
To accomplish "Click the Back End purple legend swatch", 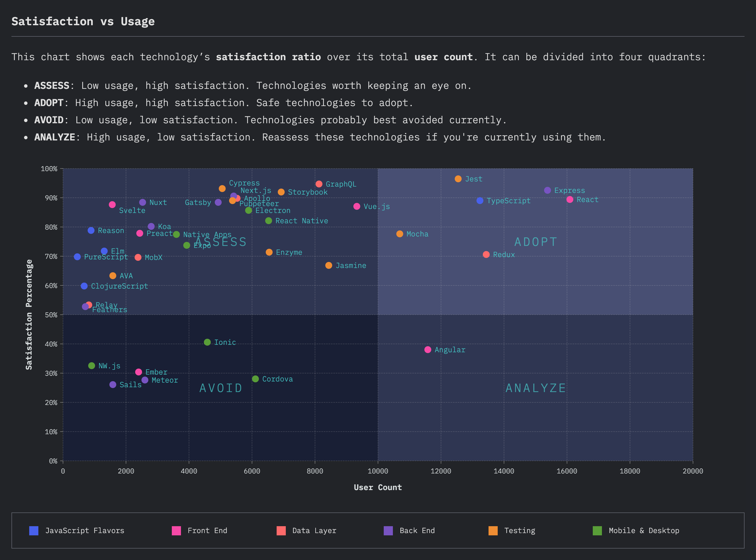I will (388, 530).
